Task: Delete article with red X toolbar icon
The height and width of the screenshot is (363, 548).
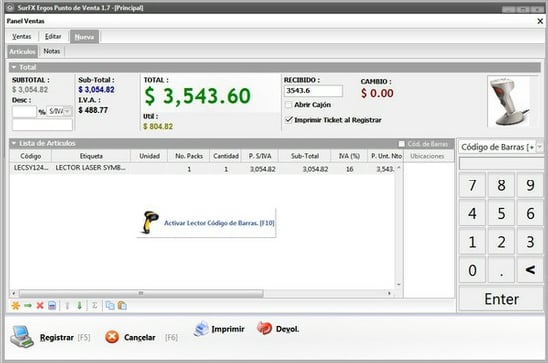Action: [40, 306]
